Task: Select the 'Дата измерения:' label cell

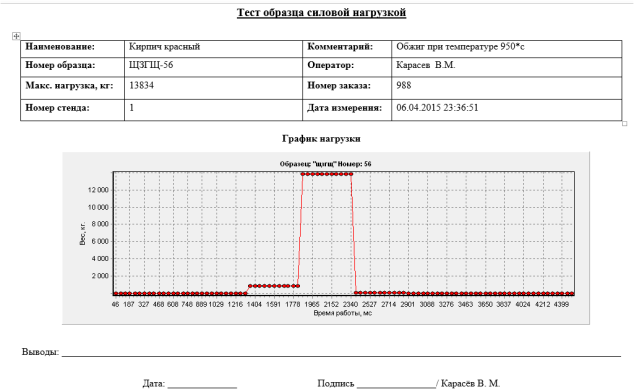Action: (x=347, y=110)
